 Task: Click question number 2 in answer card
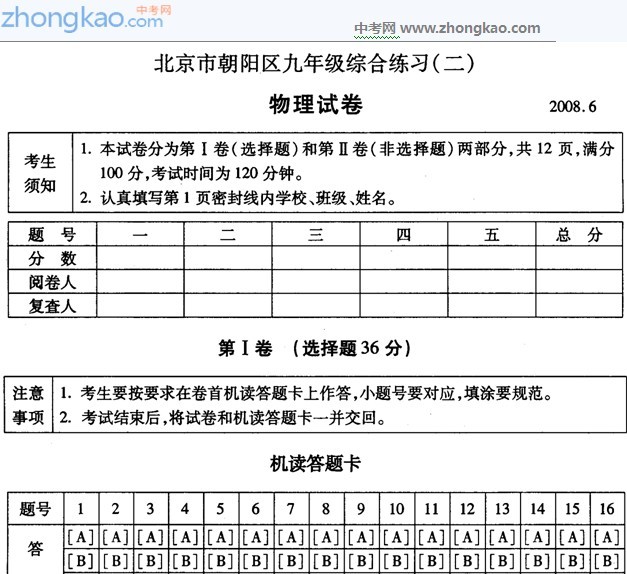click(x=116, y=509)
